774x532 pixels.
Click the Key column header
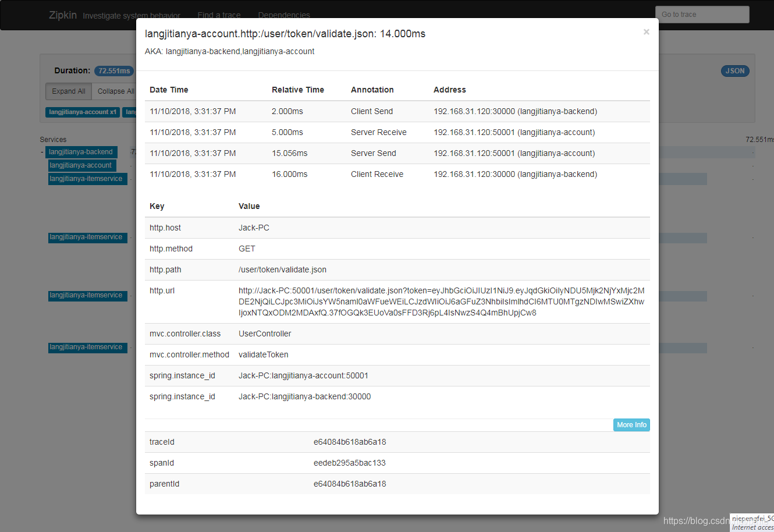pos(157,206)
